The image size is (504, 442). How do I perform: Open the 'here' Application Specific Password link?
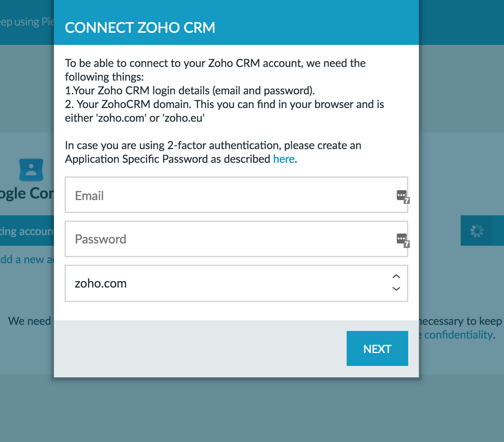coord(284,159)
